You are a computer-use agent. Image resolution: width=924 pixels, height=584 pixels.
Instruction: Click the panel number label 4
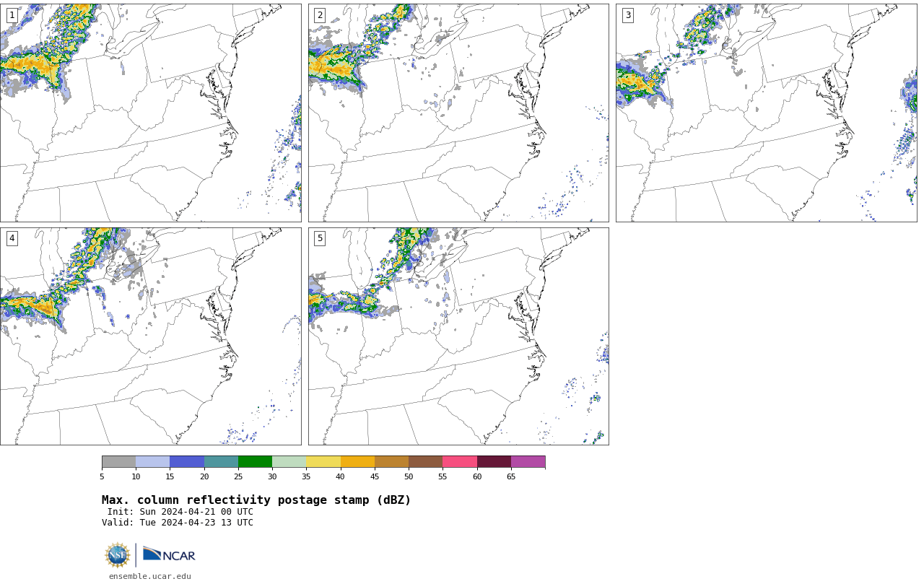12,238
